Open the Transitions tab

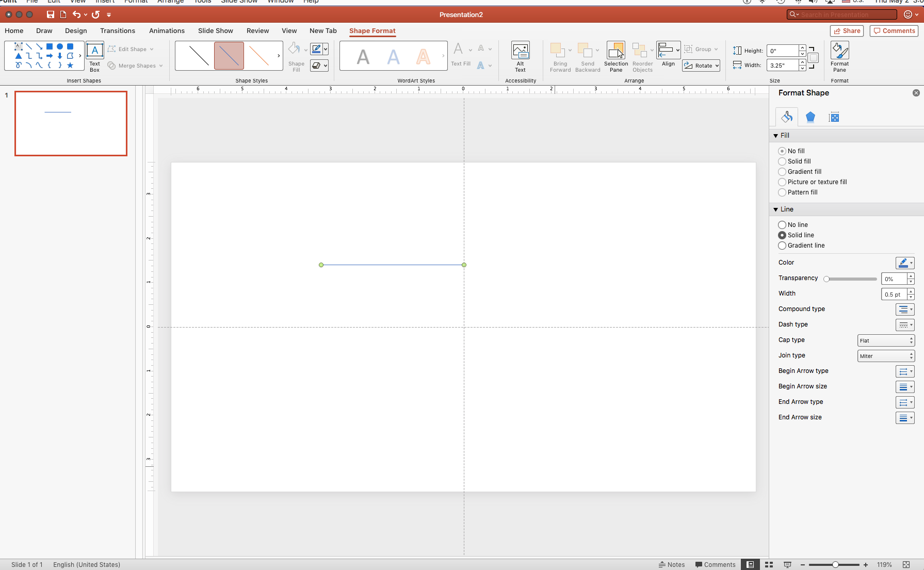[118, 31]
